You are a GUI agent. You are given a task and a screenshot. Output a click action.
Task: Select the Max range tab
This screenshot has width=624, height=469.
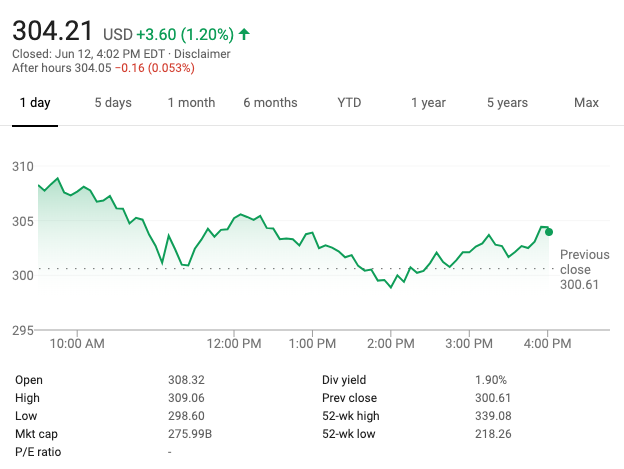pyautogui.click(x=586, y=103)
